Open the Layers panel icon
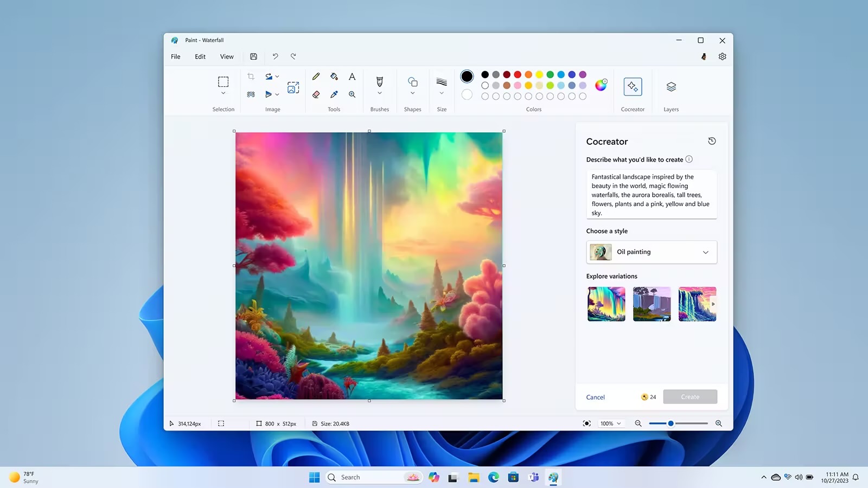Image resolution: width=868 pixels, height=488 pixels. point(671,87)
